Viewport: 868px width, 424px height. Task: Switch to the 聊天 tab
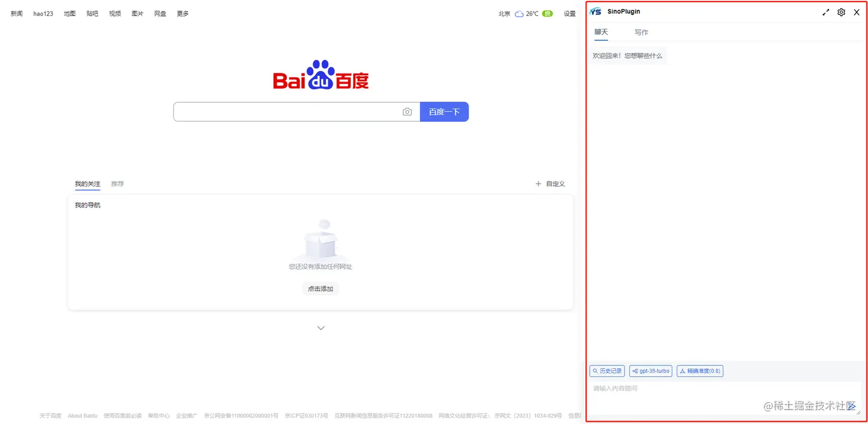click(x=601, y=32)
